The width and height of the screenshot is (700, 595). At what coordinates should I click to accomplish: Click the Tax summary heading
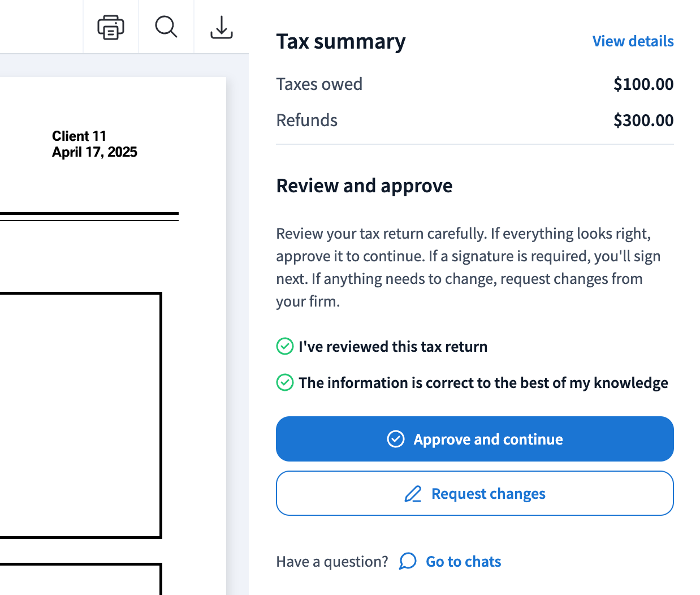341,41
